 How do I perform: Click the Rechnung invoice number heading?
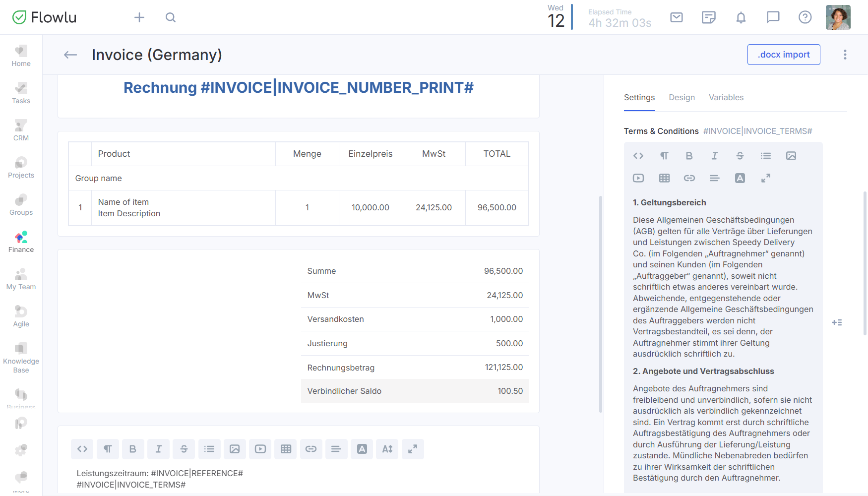click(298, 87)
